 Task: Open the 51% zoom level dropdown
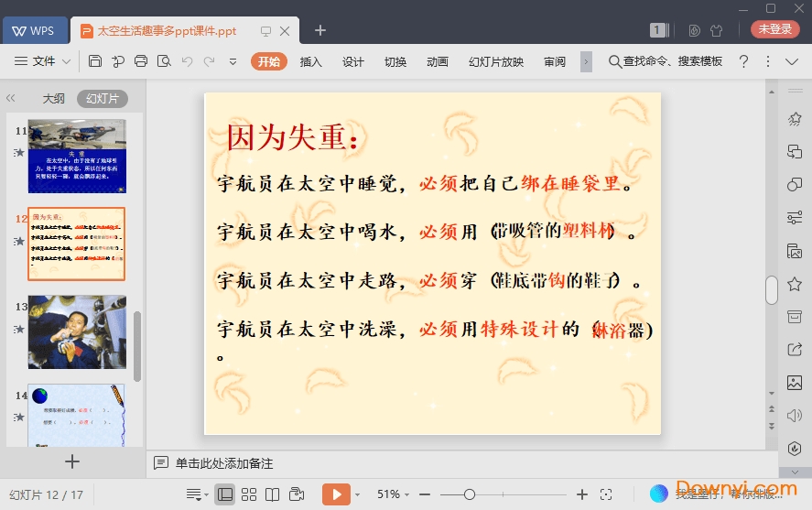[394, 494]
